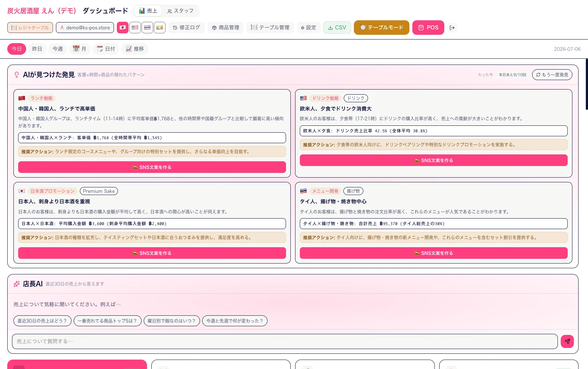Click もう一度発見 refresh button
The width and height of the screenshot is (588, 369).
pyautogui.click(x=552, y=75)
